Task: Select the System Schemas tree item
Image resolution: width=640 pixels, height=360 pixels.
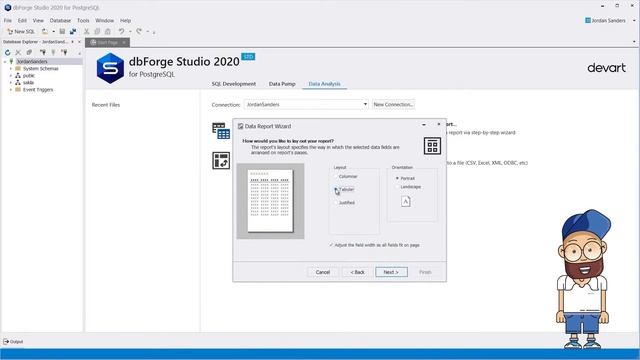Action: pyautogui.click(x=40, y=69)
